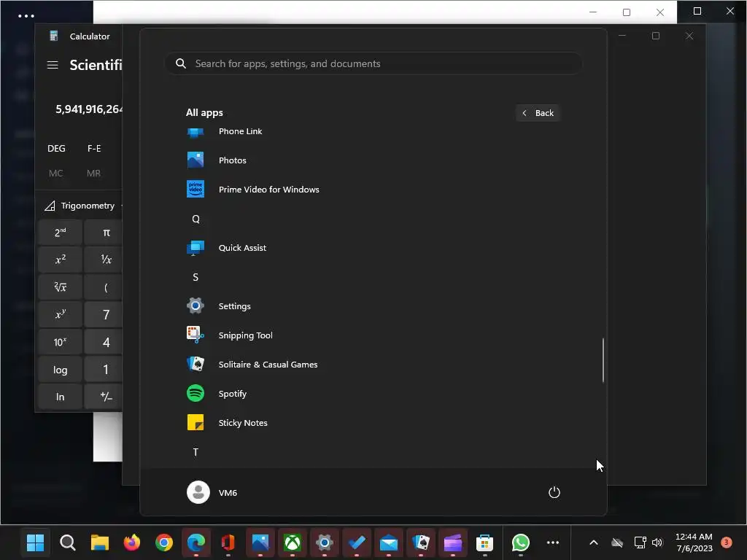
Task: Click the ln key in Calculator
Action: tap(61, 397)
